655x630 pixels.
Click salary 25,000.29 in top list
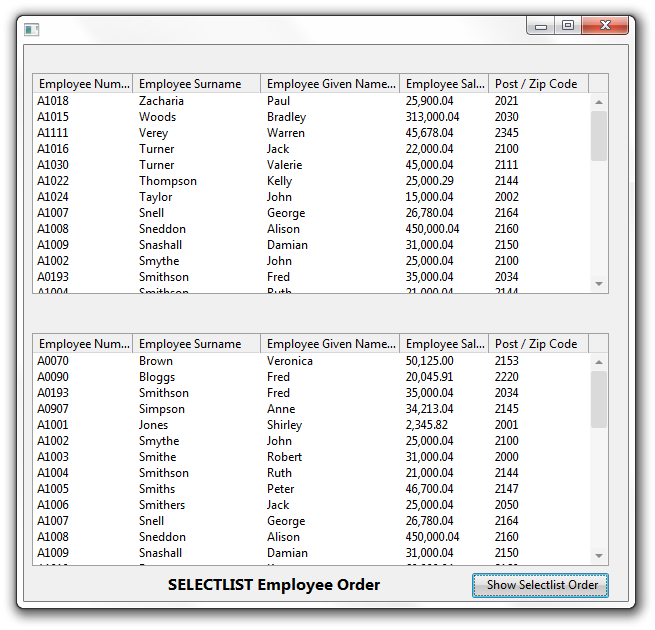pos(429,181)
